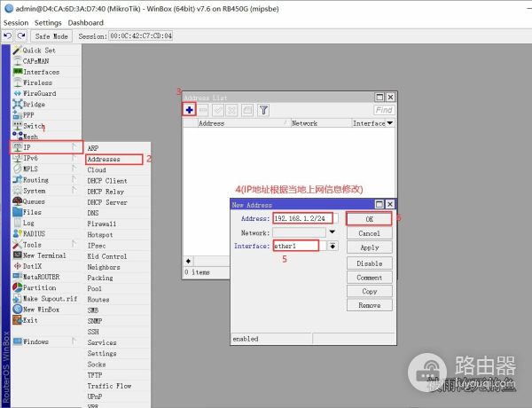Open Quick Set from the sidebar

tap(38, 51)
